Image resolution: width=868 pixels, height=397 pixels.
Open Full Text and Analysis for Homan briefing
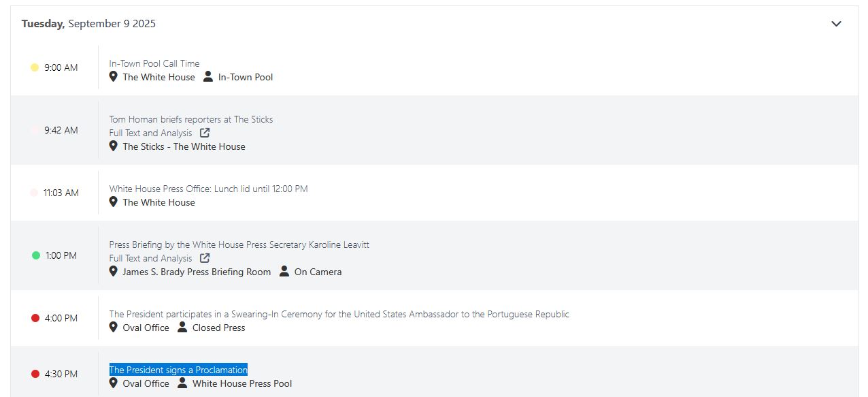[151, 133]
